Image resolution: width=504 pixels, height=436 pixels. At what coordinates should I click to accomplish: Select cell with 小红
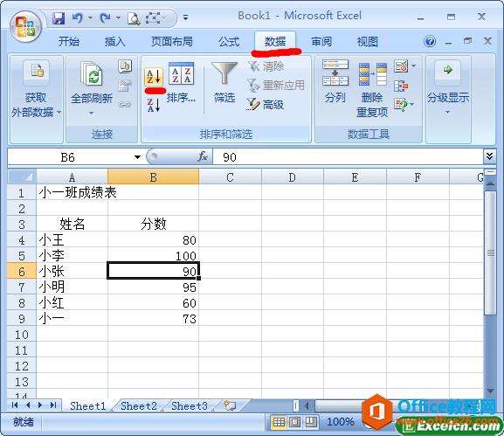tap(72, 303)
